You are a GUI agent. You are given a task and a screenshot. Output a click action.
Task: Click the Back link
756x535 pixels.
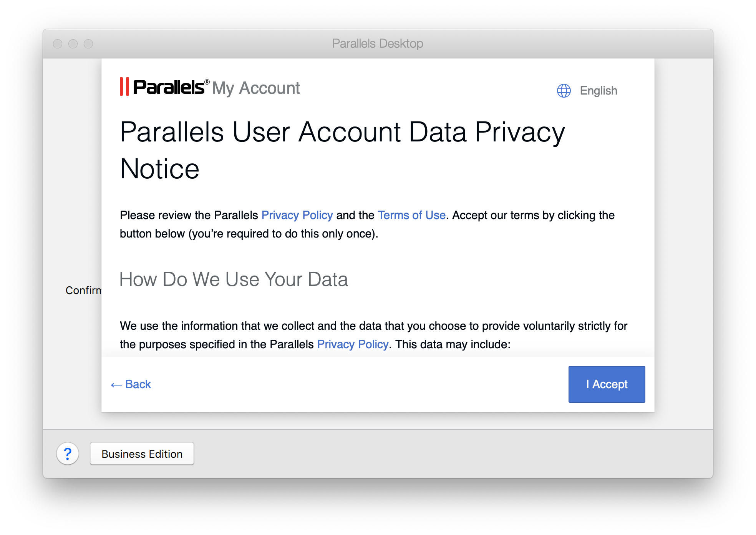click(x=138, y=384)
